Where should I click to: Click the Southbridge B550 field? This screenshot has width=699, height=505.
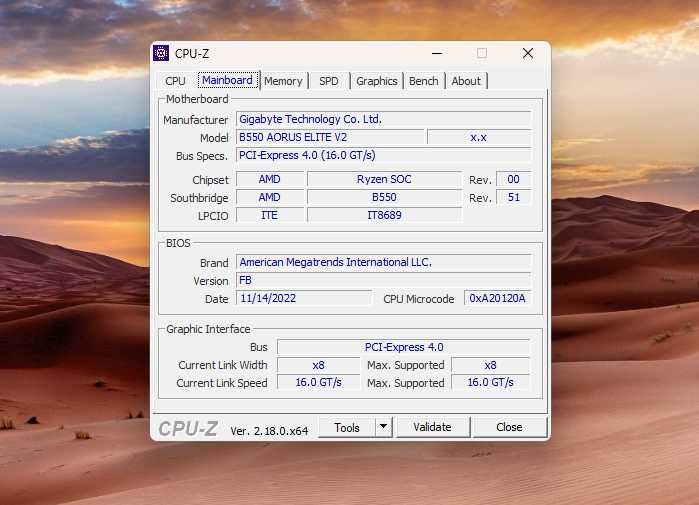(384, 197)
